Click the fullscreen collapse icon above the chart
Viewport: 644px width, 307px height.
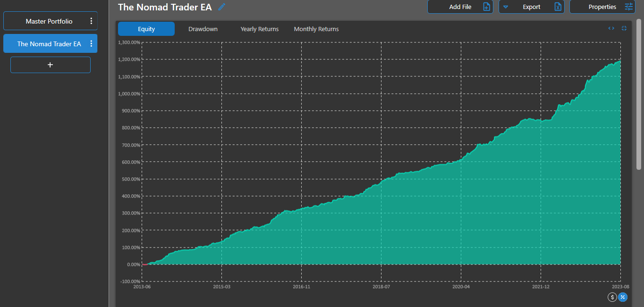tap(624, 28)
